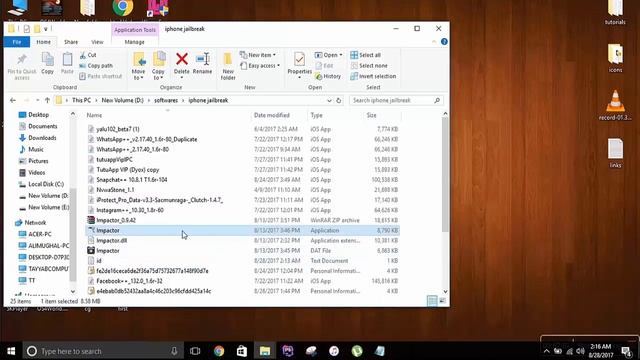Click Edit in the Open group
Image resolution: width=640 pixels, height=360 pixels.
click(x=324, y=66)
